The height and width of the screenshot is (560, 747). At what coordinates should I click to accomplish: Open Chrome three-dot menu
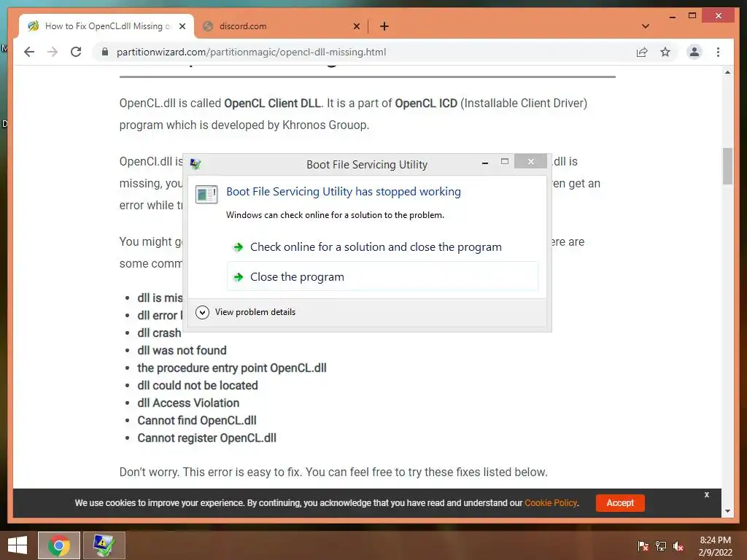click(x=718, y=52)
